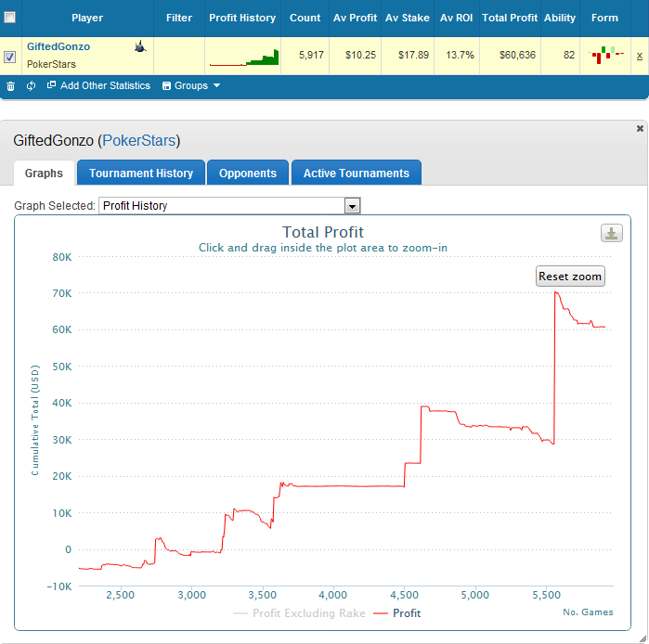Toggle Profit Excluding Rake legend series
This screenshot has height=644, width=649.
pos(300,613)
